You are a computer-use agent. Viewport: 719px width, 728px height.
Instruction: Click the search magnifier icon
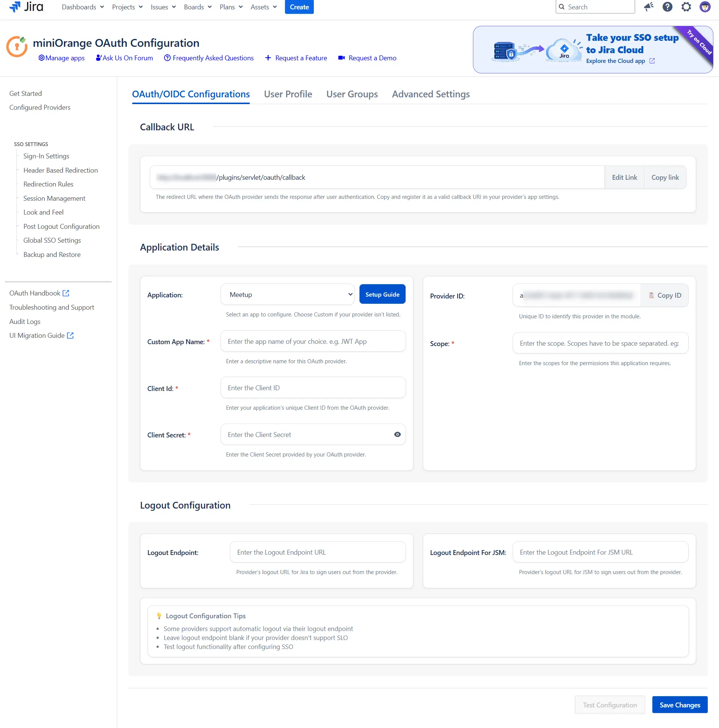[x=561, y=7]
